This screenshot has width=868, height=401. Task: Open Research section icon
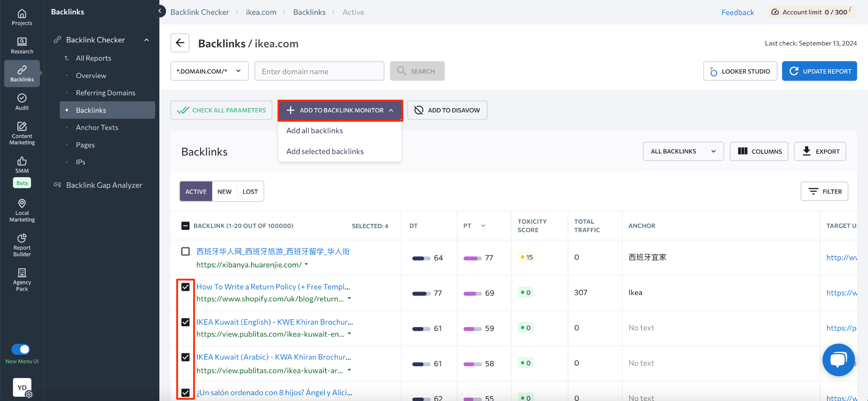click(22, 46)
